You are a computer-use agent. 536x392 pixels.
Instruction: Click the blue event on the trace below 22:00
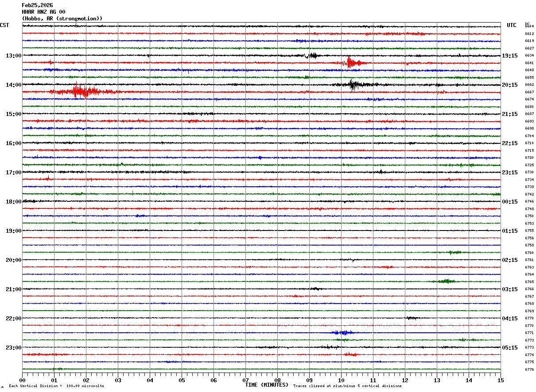[342, 332]
